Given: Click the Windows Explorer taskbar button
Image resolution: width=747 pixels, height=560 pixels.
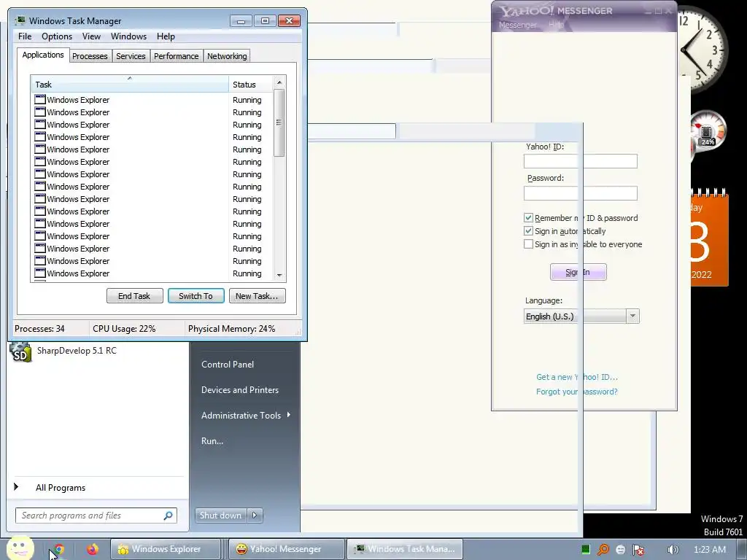Looking at the screenshot, I should tap(166, 549).
